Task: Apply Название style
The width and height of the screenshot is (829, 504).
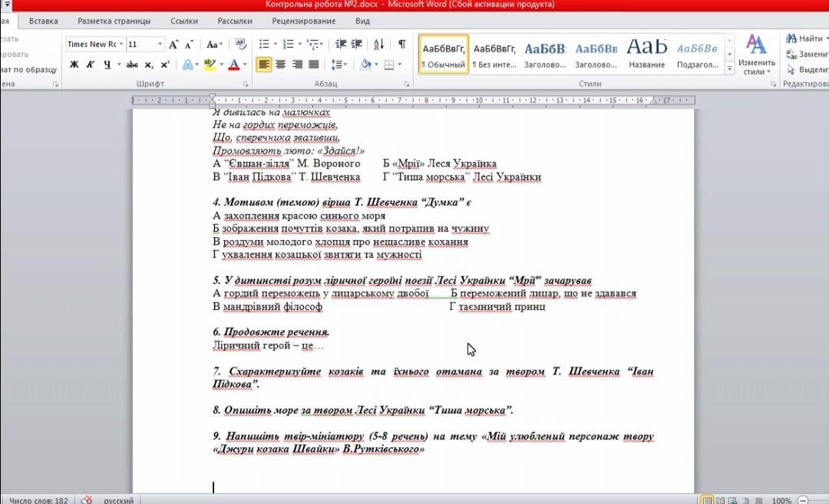Action: (x=646, y=54)
